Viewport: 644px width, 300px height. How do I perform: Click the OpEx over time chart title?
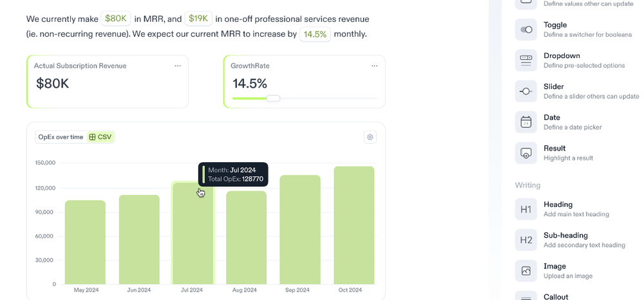click(x=61, y=137)
